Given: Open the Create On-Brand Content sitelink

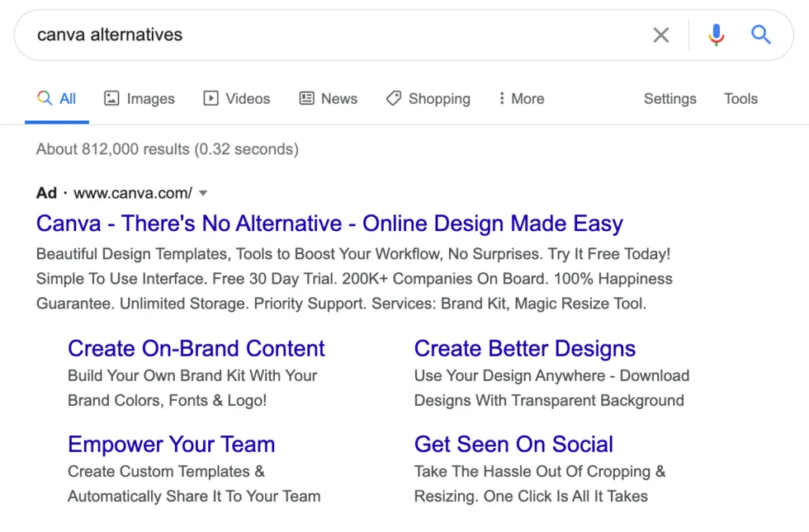Looking at the screenshot, I should click(x=196, y=348).
